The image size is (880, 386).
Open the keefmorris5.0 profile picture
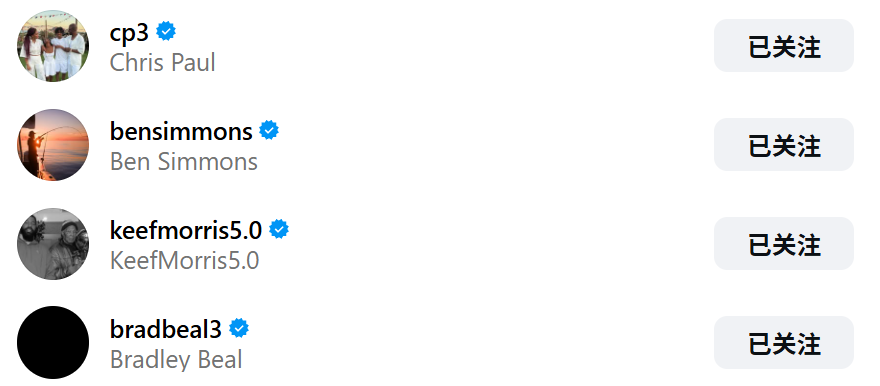pyautogui.click(x=53, y=244)
